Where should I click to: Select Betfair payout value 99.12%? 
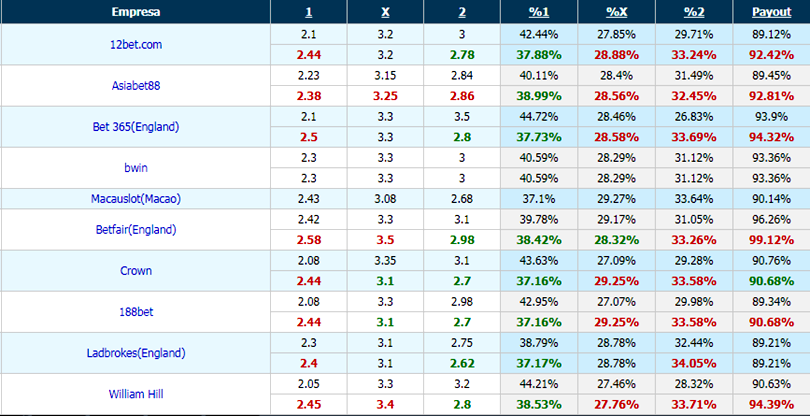coord(772,240)
